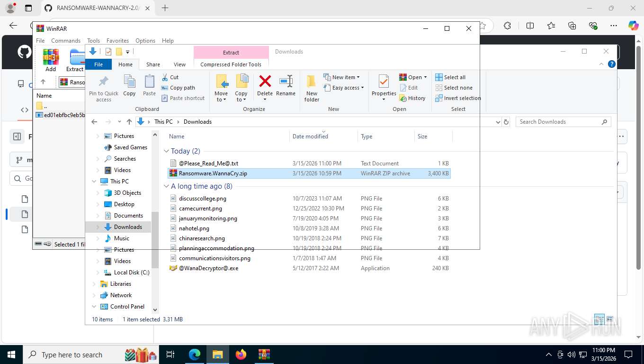Collapse This PC in navigation tree
Viewport: 644px width, 364px height.
coord(94,182)
